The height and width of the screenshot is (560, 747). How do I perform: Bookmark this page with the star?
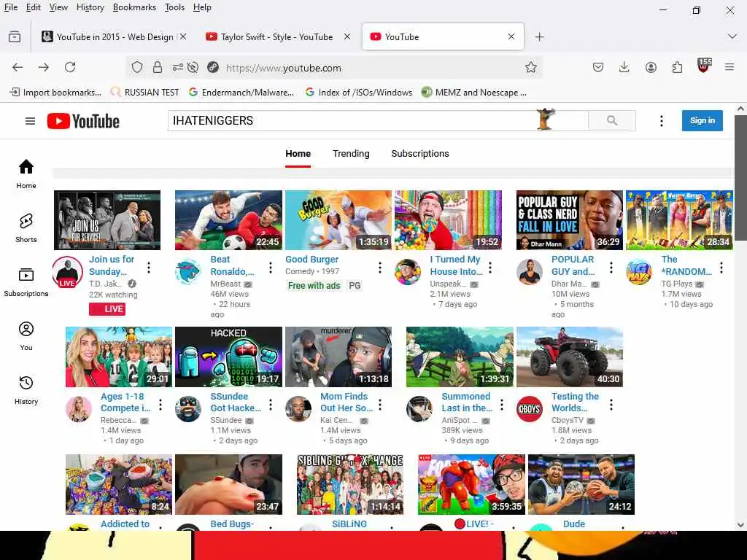tap(531, 68)
